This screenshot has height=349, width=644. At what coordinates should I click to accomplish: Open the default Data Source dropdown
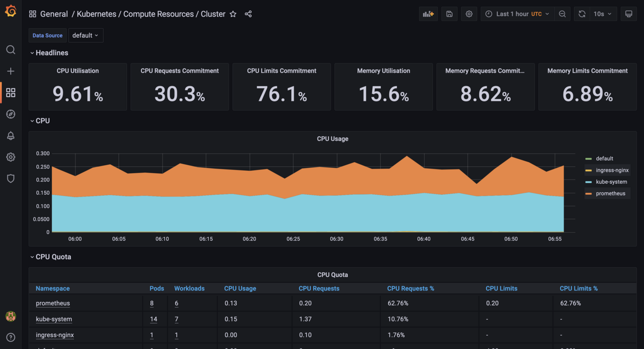pyautogui.click(x=86, y=35)
